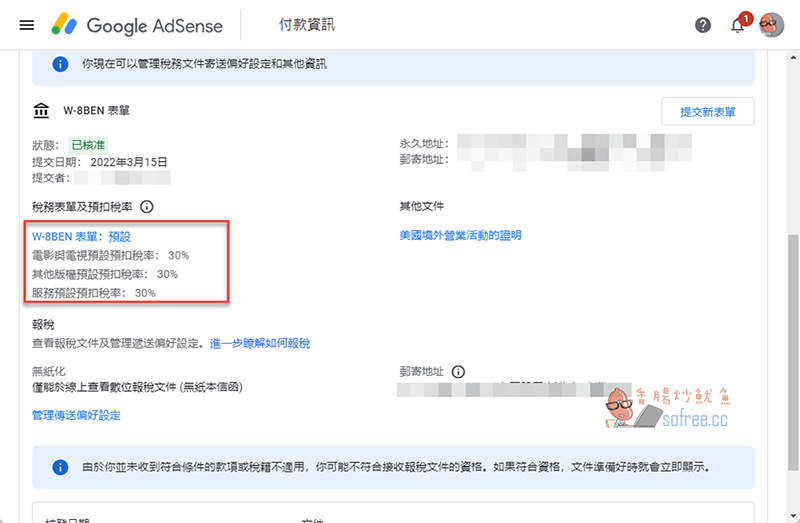
Task: Click 僅能於線上查看數位報稅文件 text
Action: point(137,387)
